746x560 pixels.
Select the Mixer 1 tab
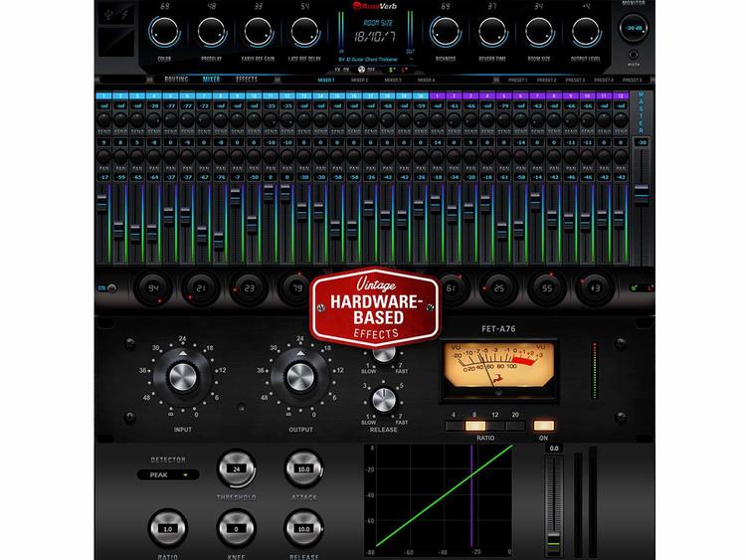[326, 81]
